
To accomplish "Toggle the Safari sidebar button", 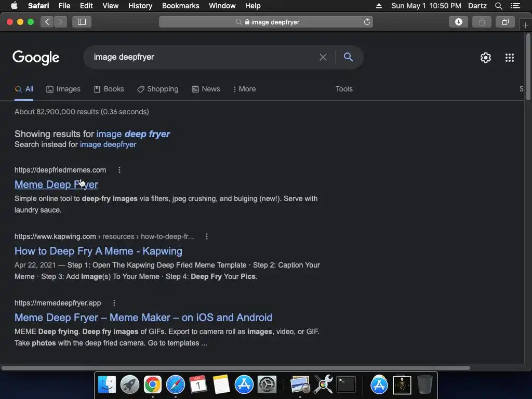I will (82, 22).
